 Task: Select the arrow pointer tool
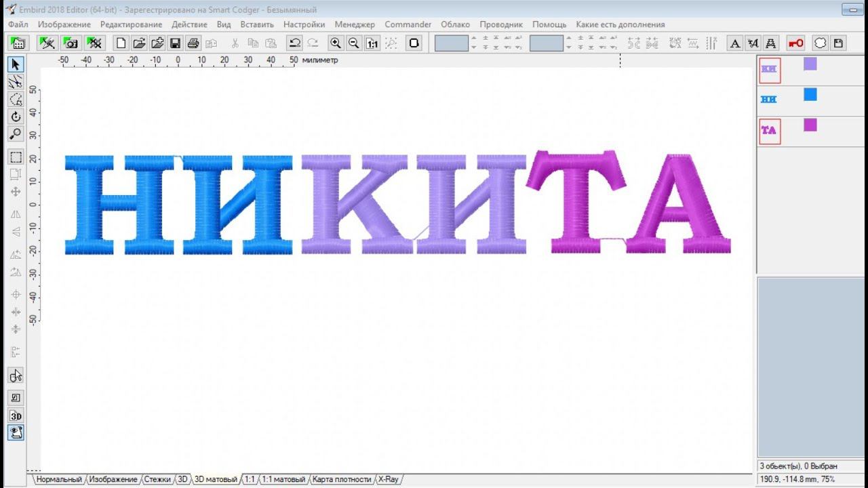(x=16, y=64)
